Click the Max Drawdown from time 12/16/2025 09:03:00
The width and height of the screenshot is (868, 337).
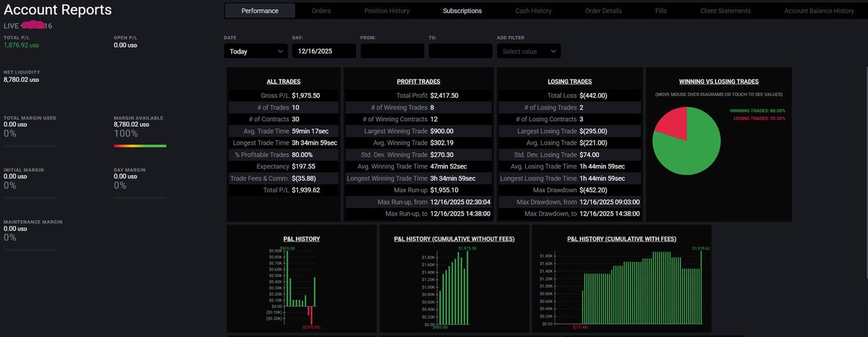click(x=610, y=201)
